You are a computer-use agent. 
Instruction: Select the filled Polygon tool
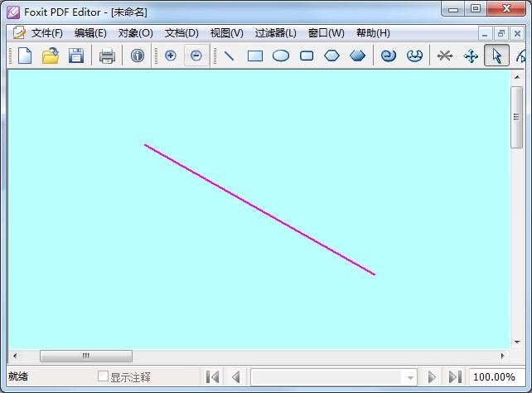coord(357,56)
